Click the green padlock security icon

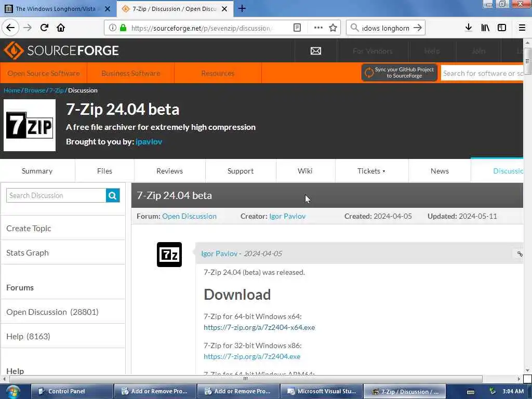click(x=123, y=28)
